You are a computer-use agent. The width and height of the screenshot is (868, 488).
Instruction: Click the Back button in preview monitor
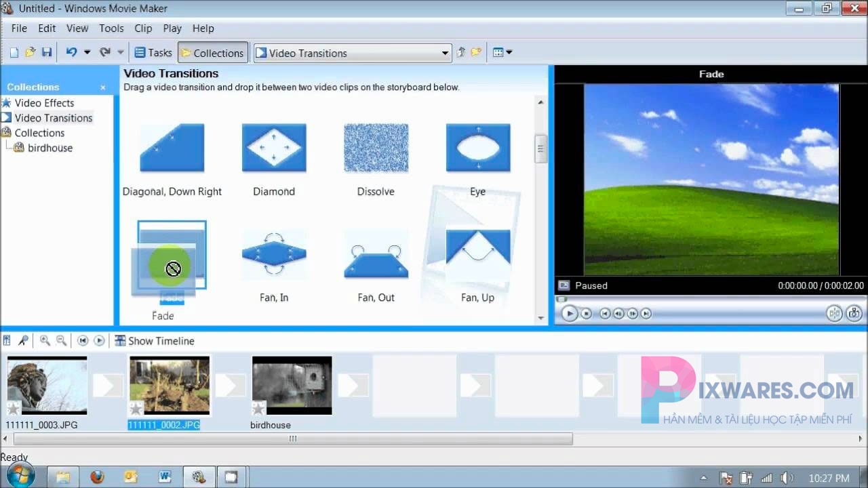point(606,313)
